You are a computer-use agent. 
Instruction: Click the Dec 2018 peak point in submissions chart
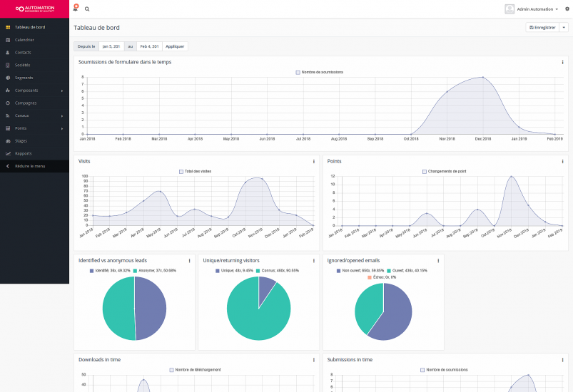pos(483,78)
